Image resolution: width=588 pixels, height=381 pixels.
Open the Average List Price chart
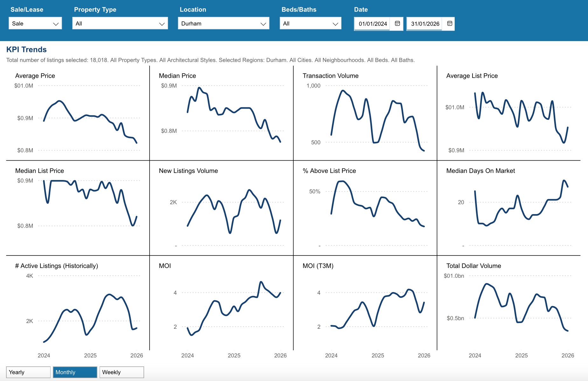[521, 118]
